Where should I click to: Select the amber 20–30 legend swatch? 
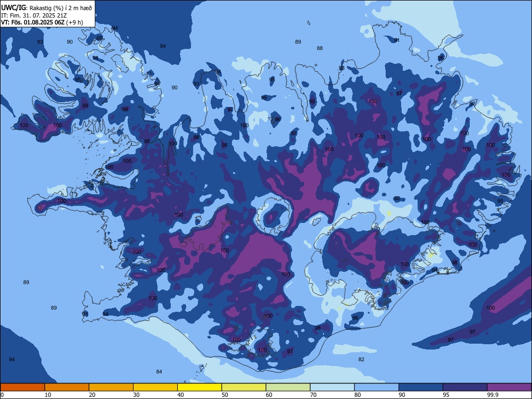pyautogui.click(x=111, y=387)
